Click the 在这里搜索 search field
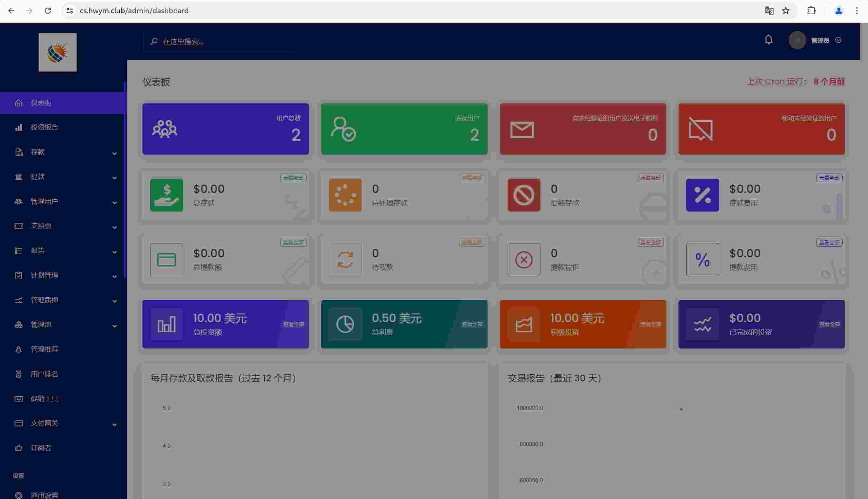Screen dimensions: 868x499 pos(219,41)
